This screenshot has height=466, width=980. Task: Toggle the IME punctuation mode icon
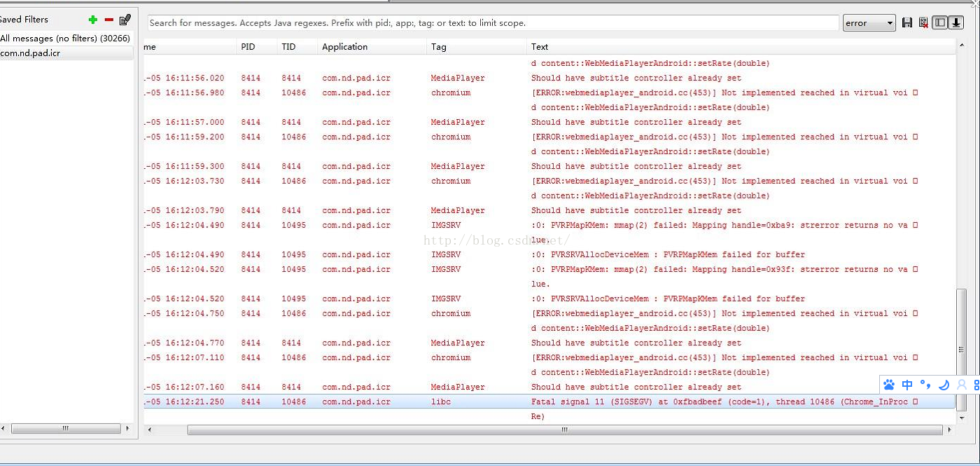(925, 385)
